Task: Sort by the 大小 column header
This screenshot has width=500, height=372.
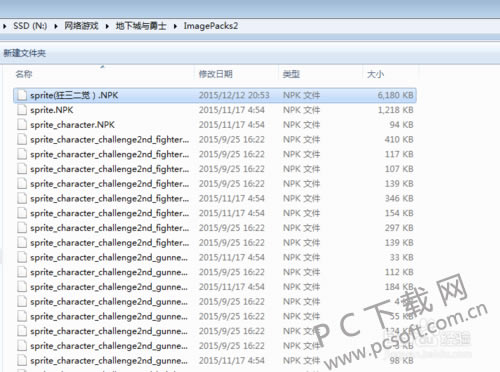Action: [x=375, y=74]
